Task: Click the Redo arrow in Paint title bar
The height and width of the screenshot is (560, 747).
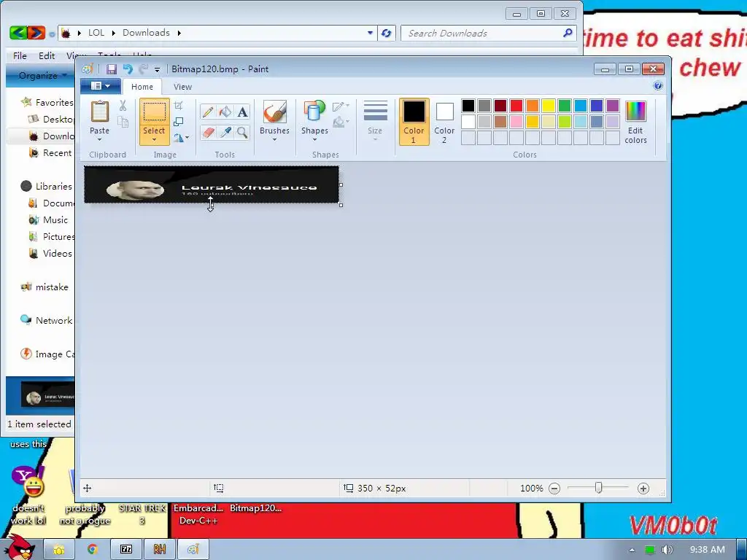Action: (x=143, y=69)
